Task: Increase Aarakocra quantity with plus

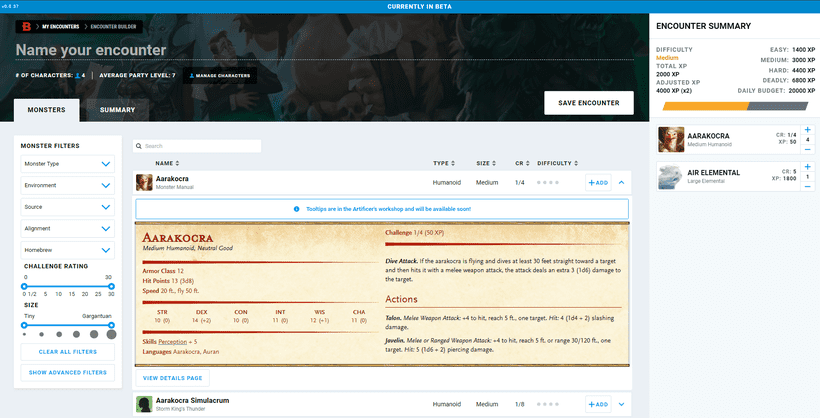Action: 807,130
